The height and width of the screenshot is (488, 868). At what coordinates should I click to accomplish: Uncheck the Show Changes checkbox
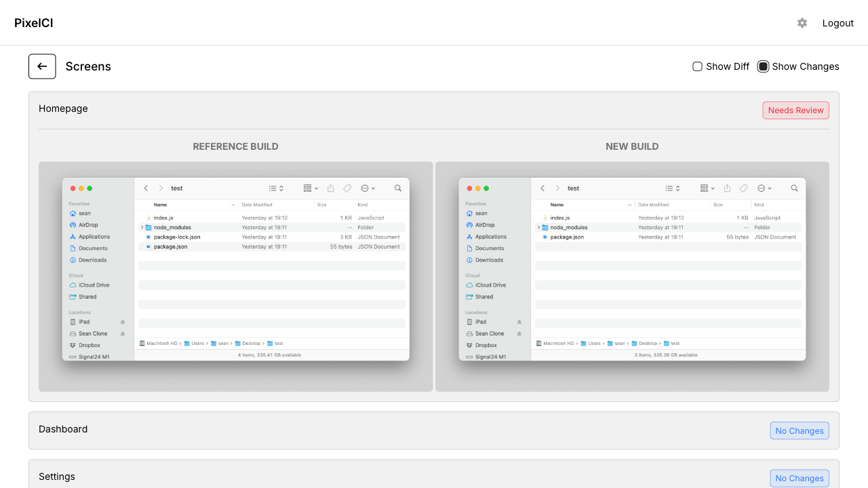point(763,66)
